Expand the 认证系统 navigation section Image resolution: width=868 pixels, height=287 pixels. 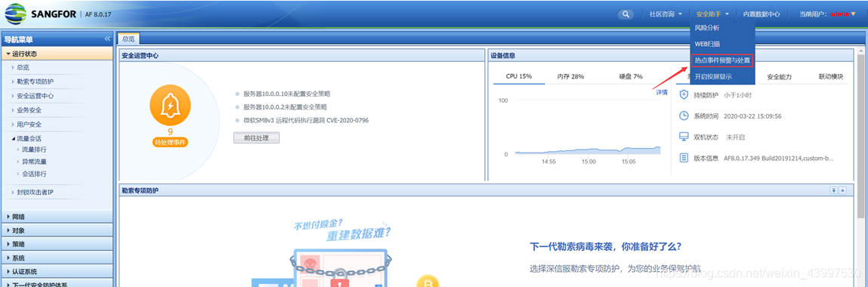pyautogui.click(x=57, y=272)
